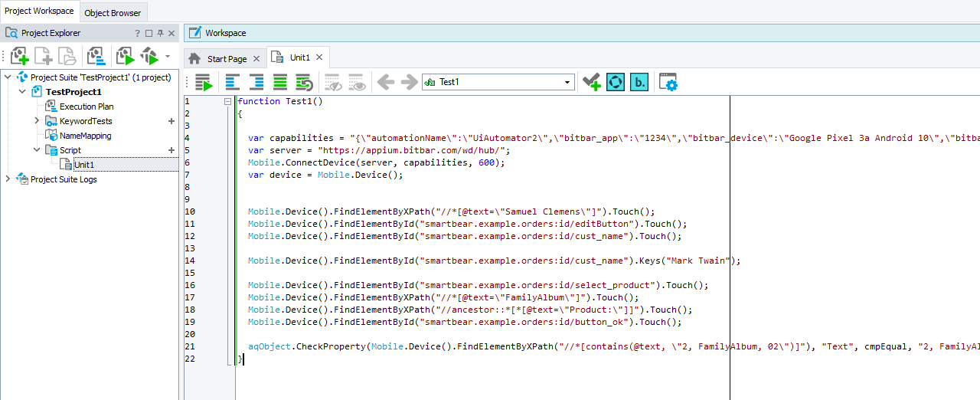980x400 pixels.
Task: Click the Indent lines toolbar icon
Action: point(256,83)
